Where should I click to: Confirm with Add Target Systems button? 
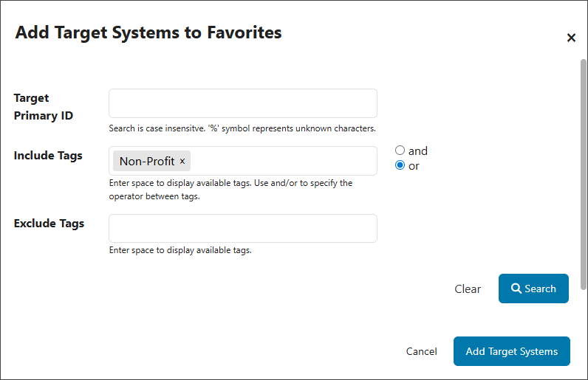tap(512, 351)
